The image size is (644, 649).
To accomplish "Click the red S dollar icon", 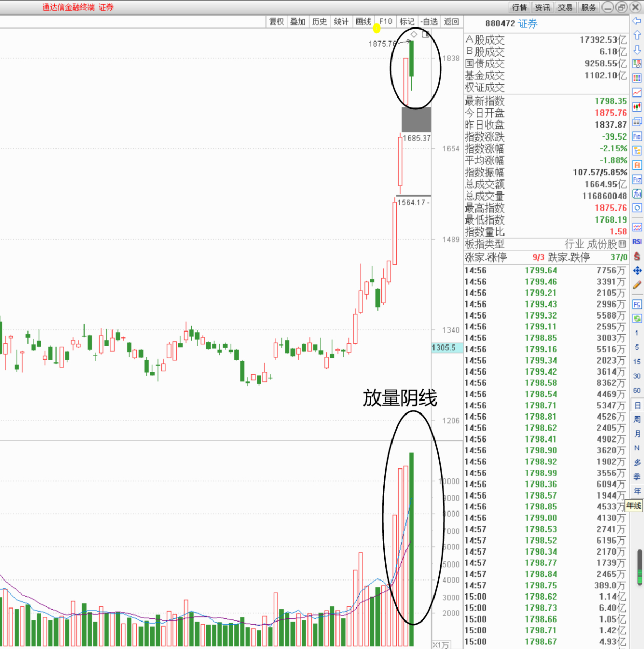I will (x=637, y=256).
